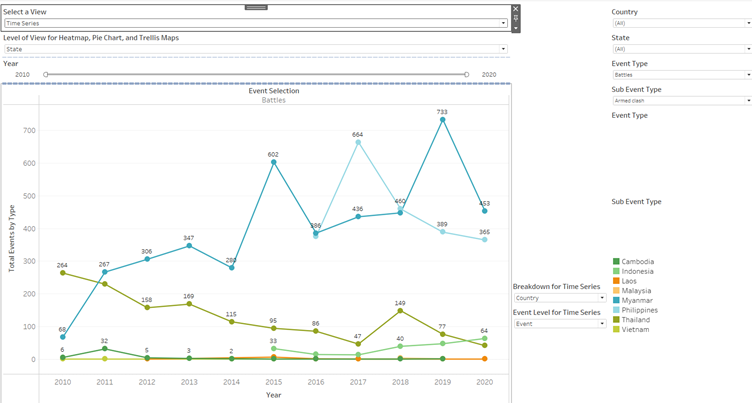Highlight Thailand in the color legend
752x403 pixels.
(x=616, y=319)
